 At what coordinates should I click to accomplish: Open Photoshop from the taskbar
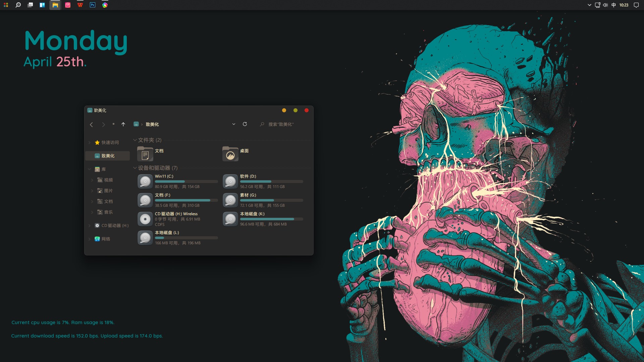click(x=93, y=5)
